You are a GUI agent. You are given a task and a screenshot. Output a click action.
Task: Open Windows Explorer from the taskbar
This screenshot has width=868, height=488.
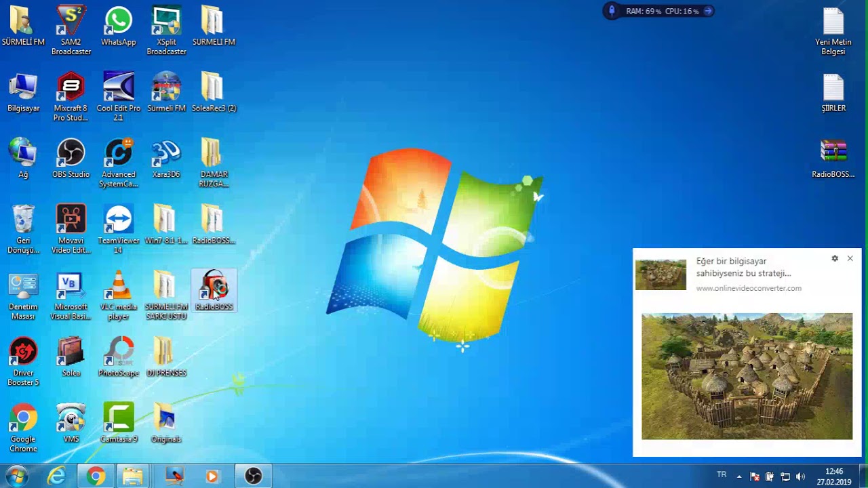point(133,476)
